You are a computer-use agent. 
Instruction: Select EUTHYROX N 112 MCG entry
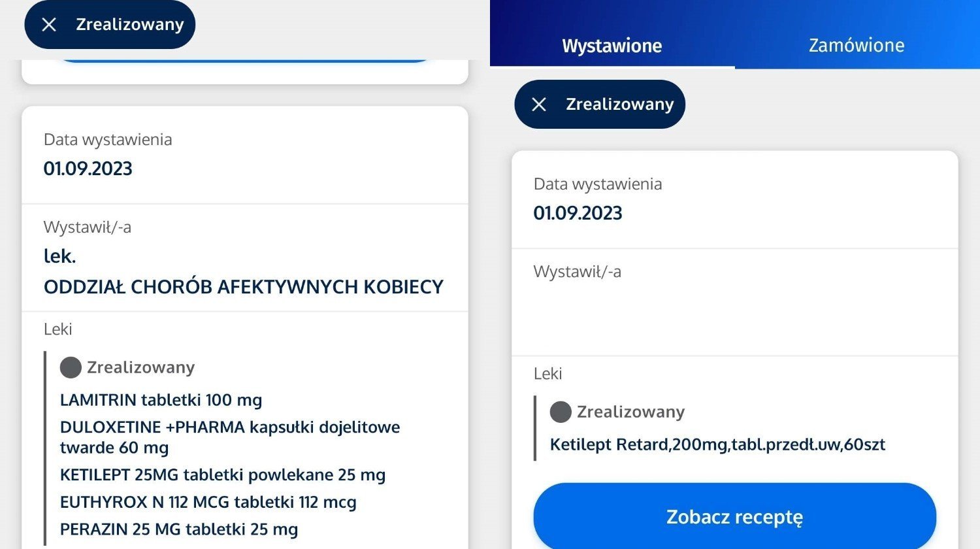[208, 502]
